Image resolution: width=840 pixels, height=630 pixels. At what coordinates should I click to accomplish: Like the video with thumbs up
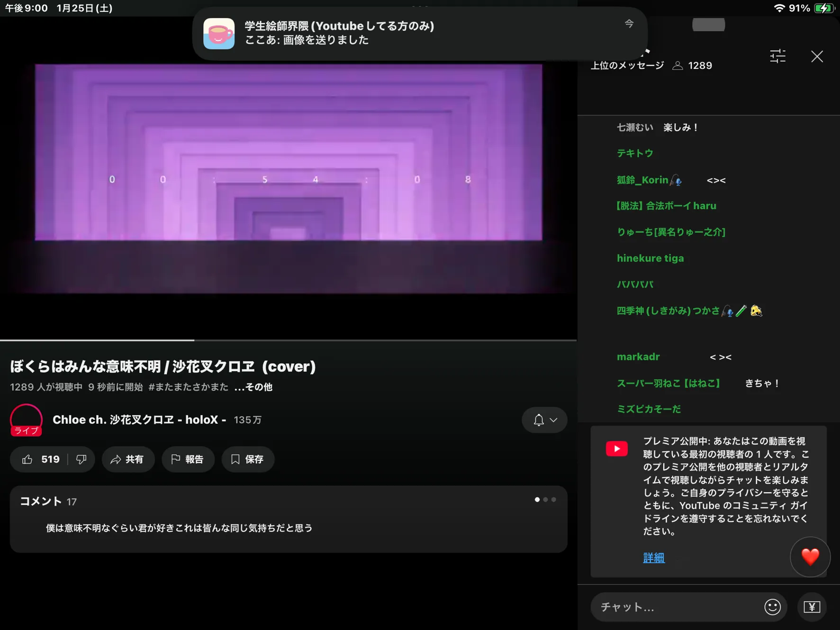pos(27,459)
